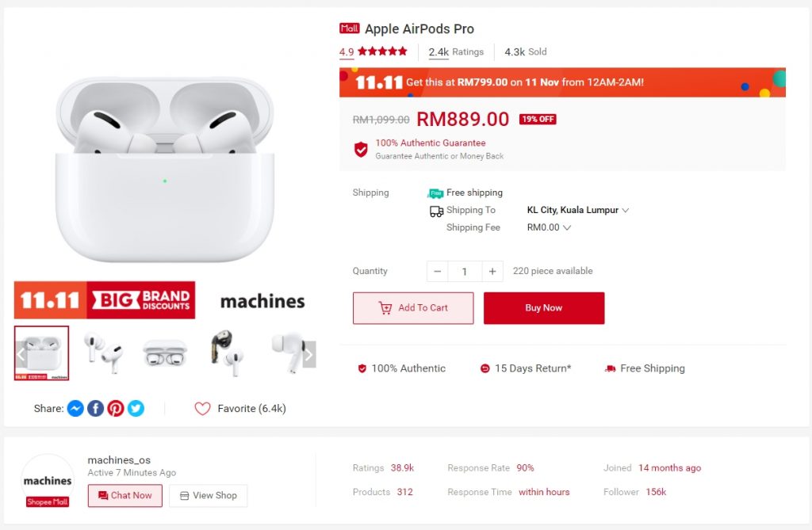Share product via Facebook icon
812x530 pixels.
click(x=95, y=409)
